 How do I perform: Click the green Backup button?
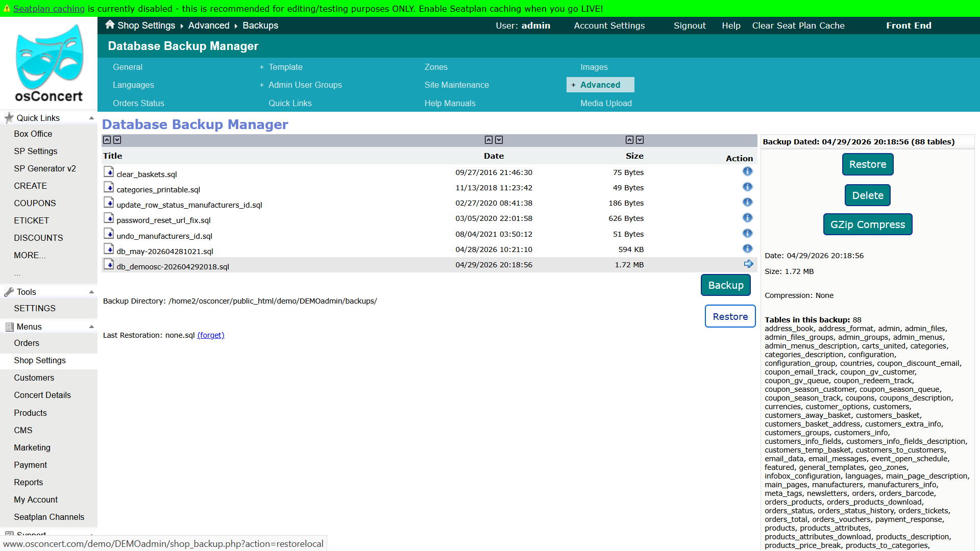pyautogui.click(x=725, y=285)
